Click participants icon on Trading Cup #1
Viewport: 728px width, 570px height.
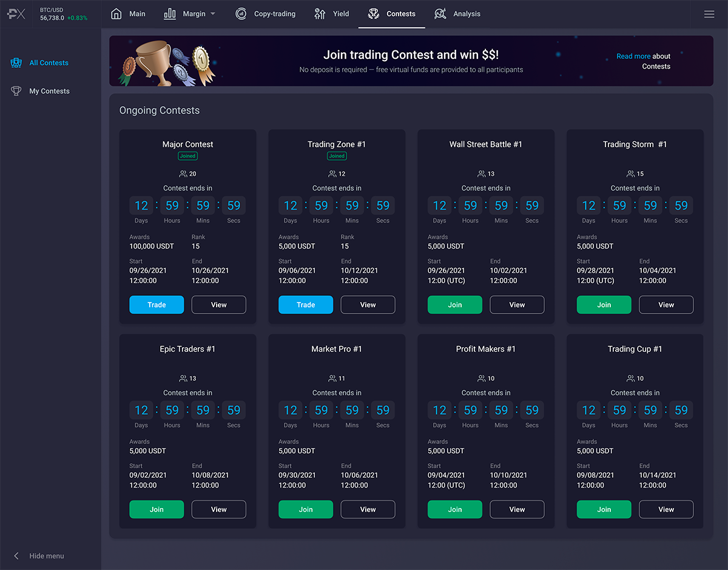pos(631,378)
